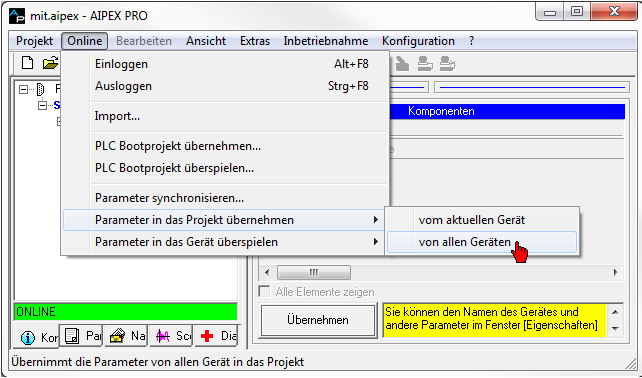Click the horizontal scrollbar thumb
The image size is (642, 378).
[314, 272]
